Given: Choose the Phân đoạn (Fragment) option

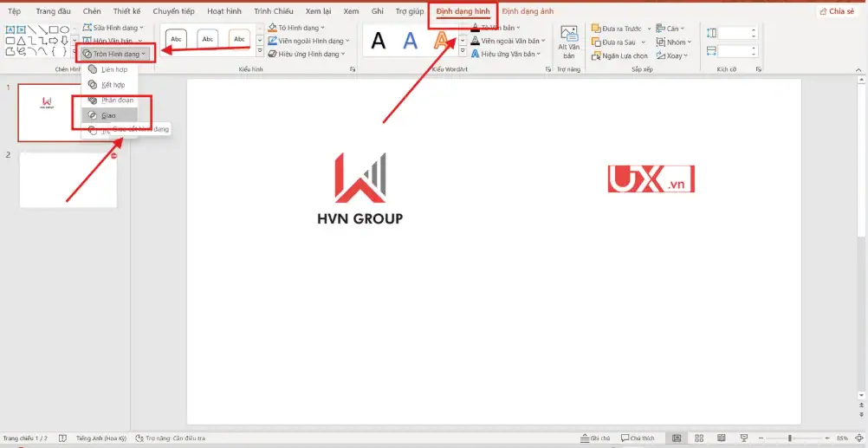Looking at the screenshot, I should pos(109,101).
